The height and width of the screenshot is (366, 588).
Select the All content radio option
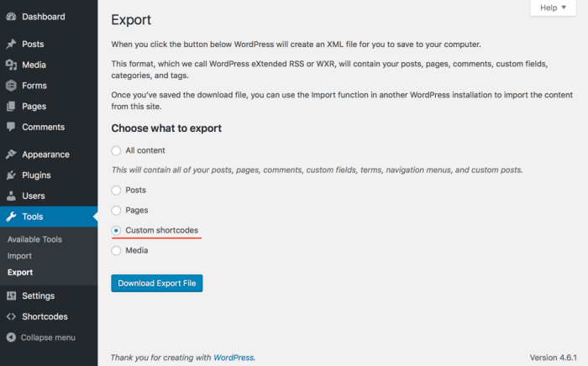pyautogui.click(x=116, y=150)
